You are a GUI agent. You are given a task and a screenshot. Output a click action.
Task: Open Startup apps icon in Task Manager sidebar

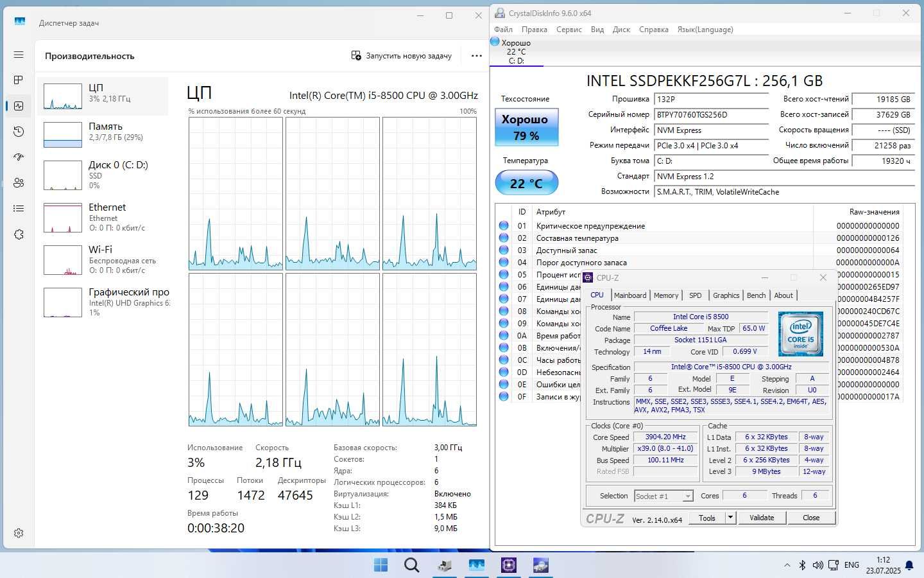click(x=19, y=157)
